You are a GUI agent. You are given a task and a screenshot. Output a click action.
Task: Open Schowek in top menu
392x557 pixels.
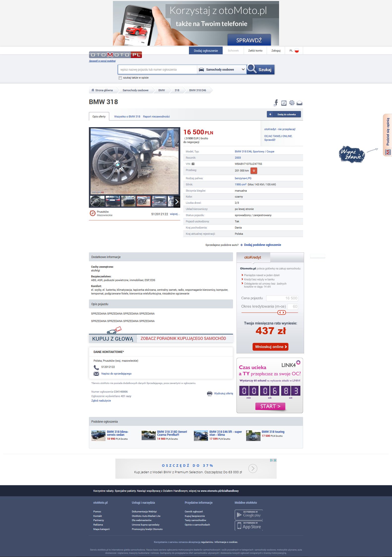point(233,51)
